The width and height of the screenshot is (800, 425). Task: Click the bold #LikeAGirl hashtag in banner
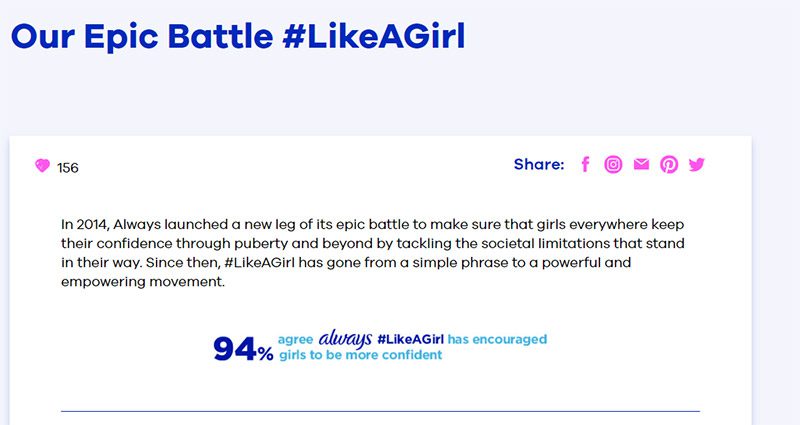(x=411, y=339)
